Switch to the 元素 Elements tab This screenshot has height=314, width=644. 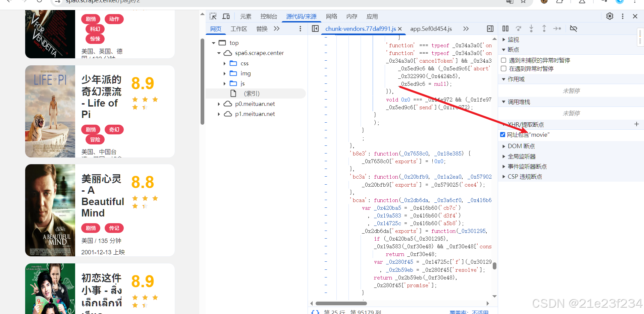[x=246, y=16]
